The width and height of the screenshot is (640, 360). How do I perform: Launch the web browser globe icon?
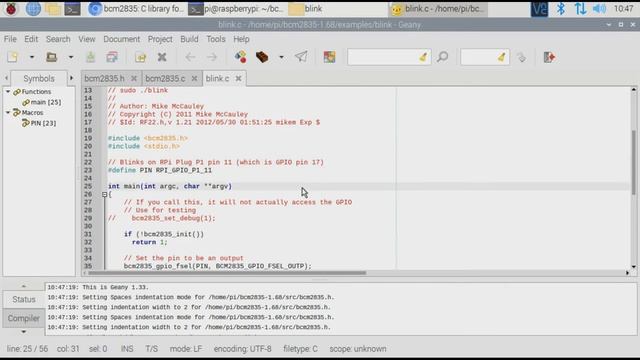[33, 9]
